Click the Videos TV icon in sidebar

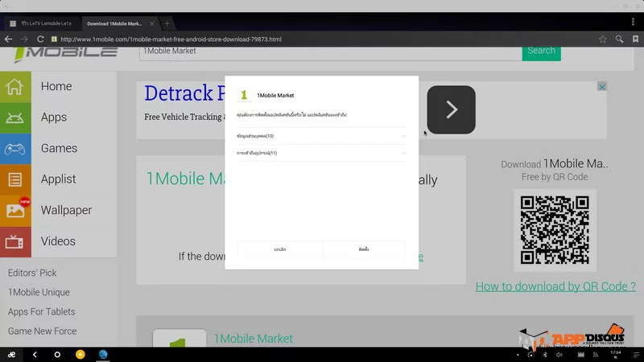[15, 242]
